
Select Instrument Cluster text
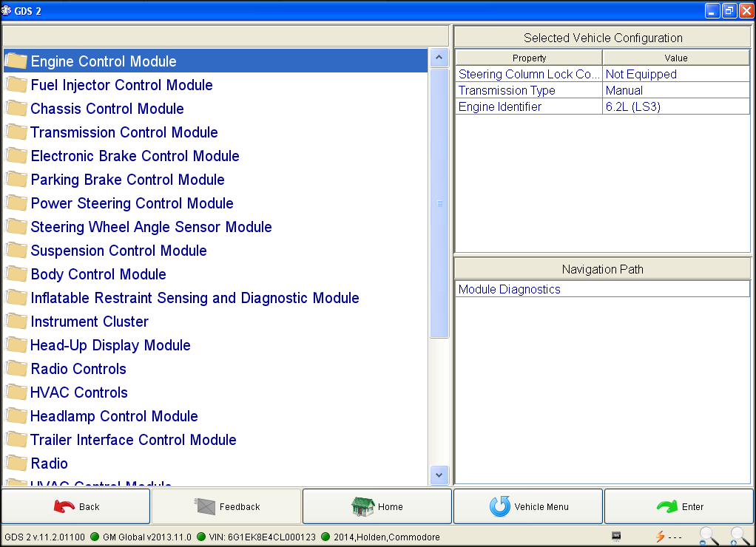(90, 321)
